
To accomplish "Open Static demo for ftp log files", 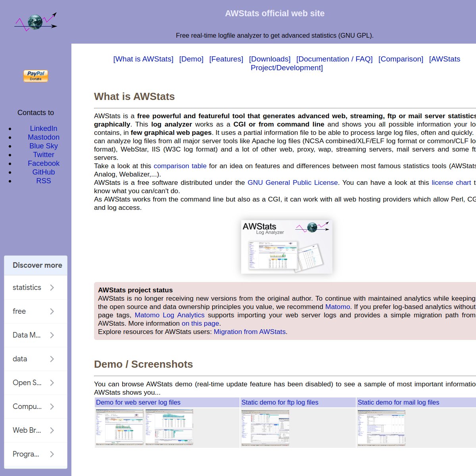I will (280, 402).
